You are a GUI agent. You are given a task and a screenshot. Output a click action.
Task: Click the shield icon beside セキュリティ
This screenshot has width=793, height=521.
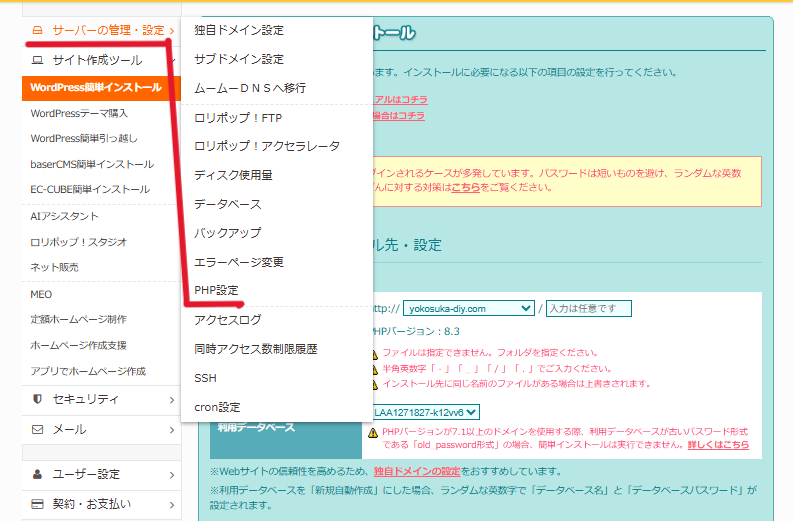click(37, 399)
